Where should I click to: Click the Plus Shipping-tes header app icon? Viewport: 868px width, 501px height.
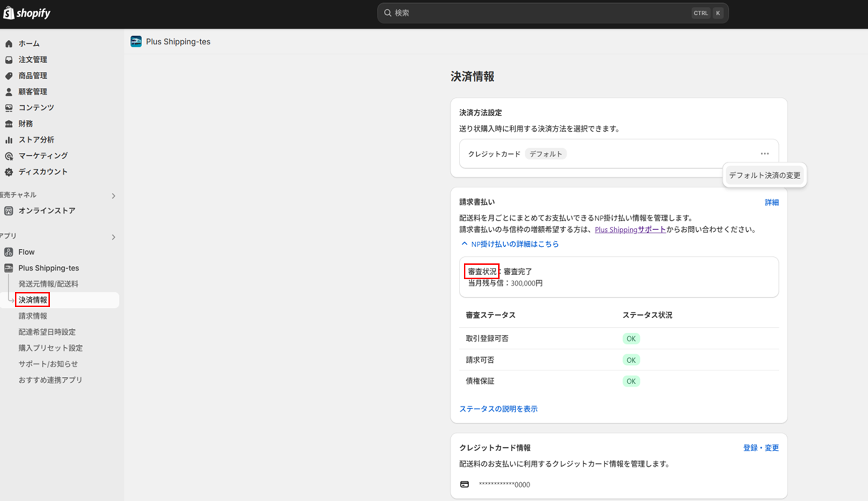[x=136, y=42]
